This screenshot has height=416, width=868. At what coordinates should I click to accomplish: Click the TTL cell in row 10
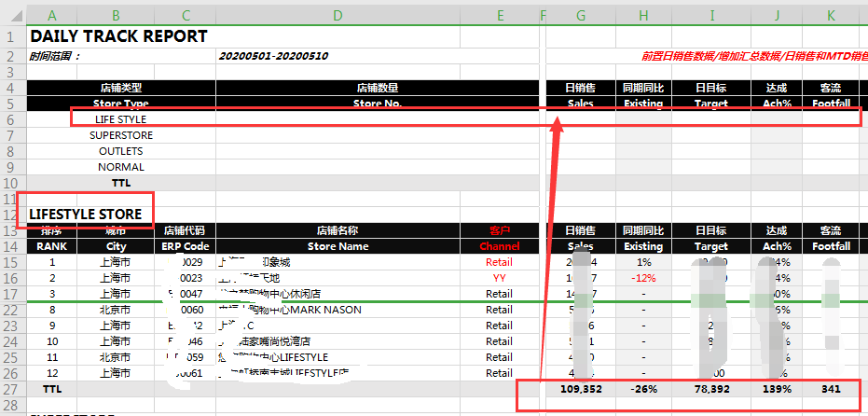(120, 183)
